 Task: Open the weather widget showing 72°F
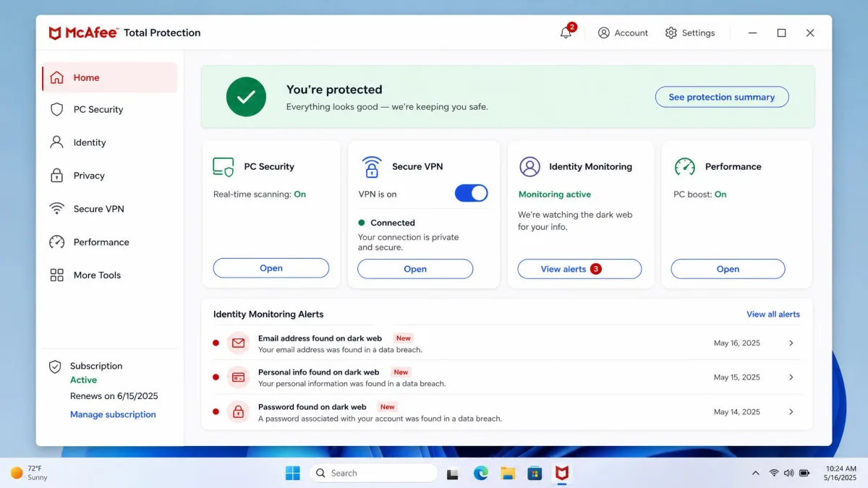click(x=29, y=473)
